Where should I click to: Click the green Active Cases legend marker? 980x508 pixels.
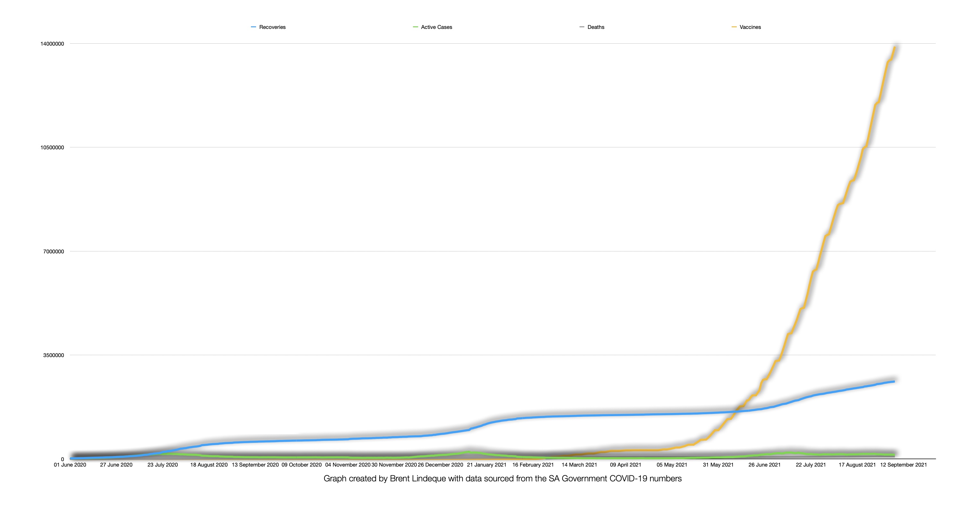tap(416, 27)
